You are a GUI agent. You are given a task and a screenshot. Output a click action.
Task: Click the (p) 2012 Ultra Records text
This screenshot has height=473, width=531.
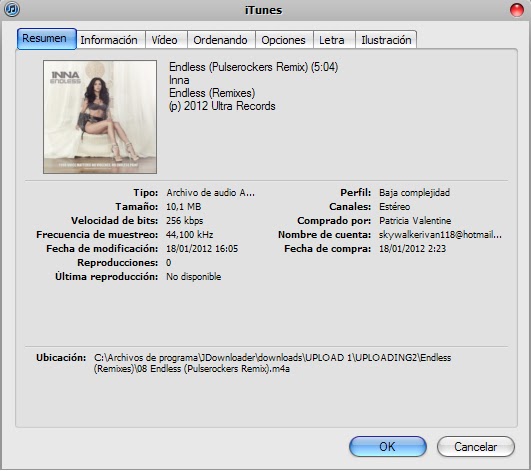click(x=222, y=106)
